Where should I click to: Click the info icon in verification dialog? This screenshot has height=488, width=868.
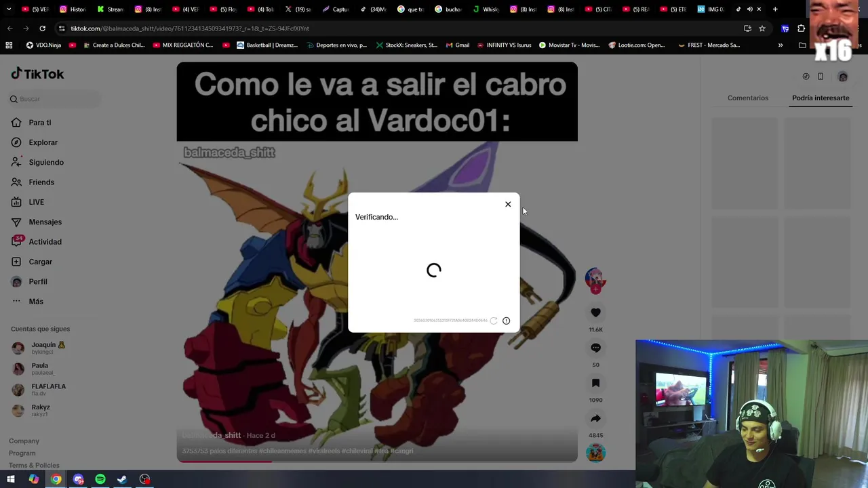click(x=506, y=321)
